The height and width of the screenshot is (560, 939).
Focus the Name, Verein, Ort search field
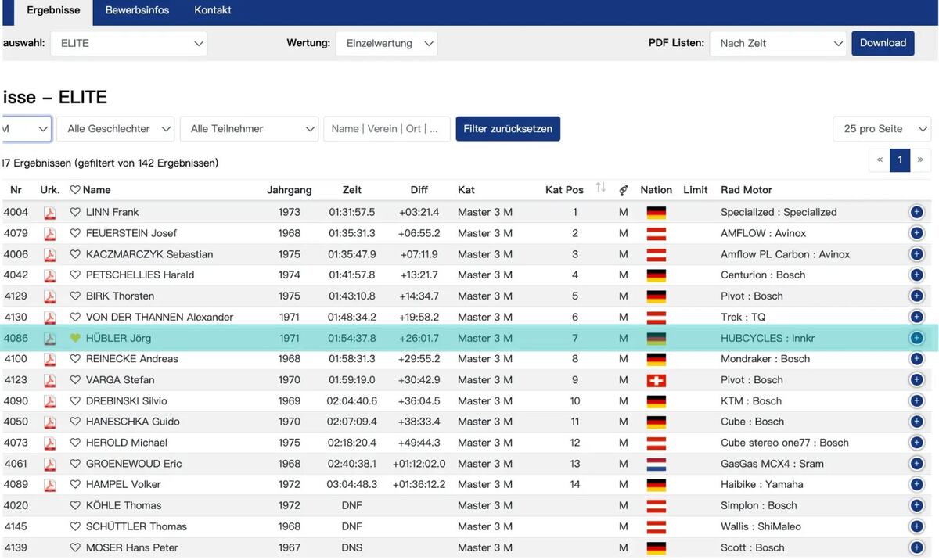(387, 129)
